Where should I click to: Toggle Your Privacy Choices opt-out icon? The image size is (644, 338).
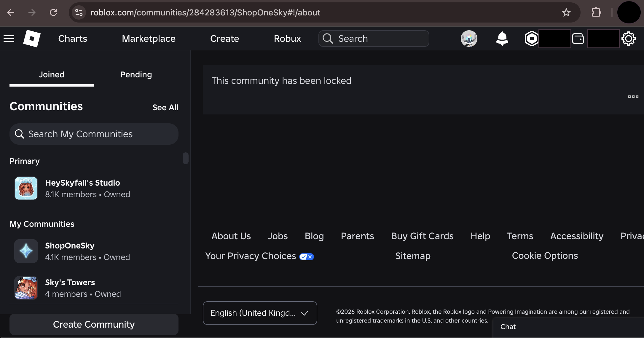pos(307,256)
